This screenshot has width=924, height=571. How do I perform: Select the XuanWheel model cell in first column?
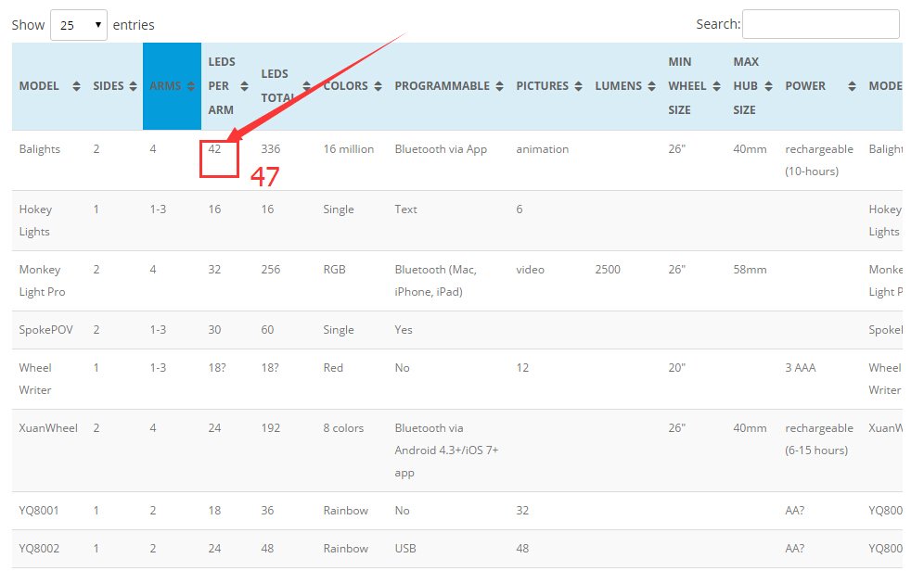tap(47, 428)
